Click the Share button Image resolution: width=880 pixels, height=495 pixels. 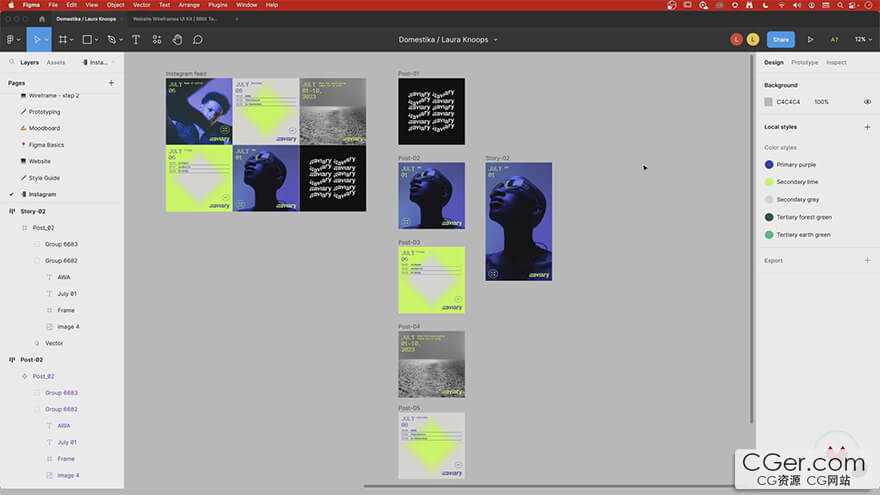tap(780, 39)
